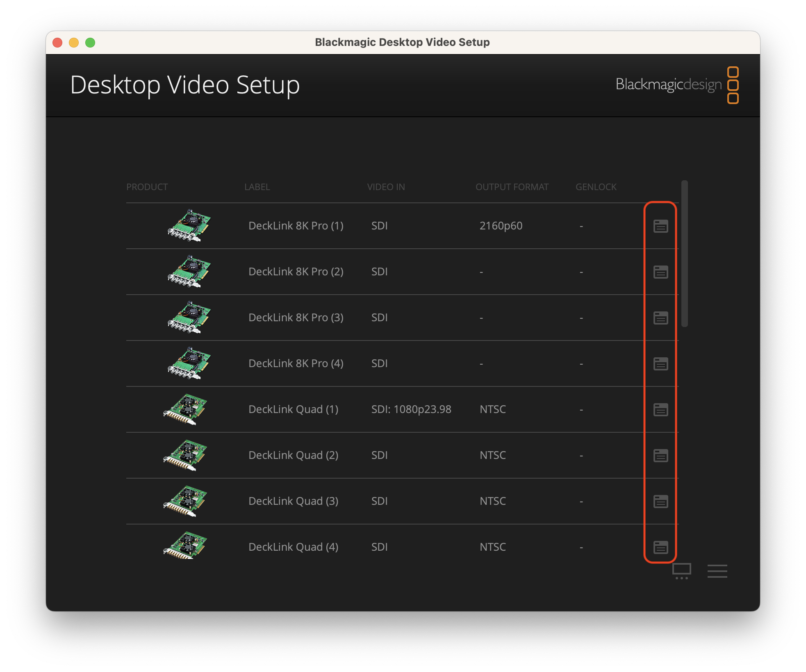Select the DeckLink Quad (3) label
806x672 pixels.
coord(293,501)
